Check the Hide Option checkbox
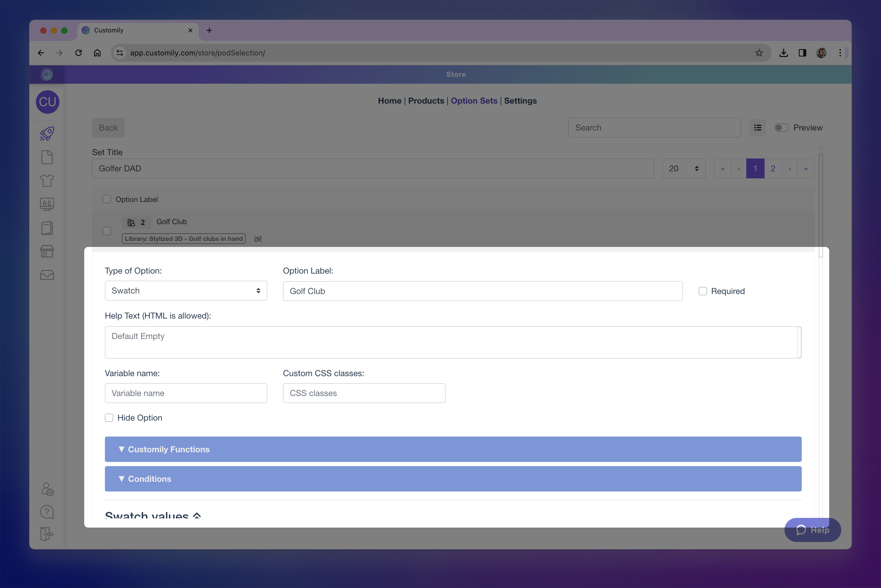Screen dimensions: 881x588 (109, 417)
